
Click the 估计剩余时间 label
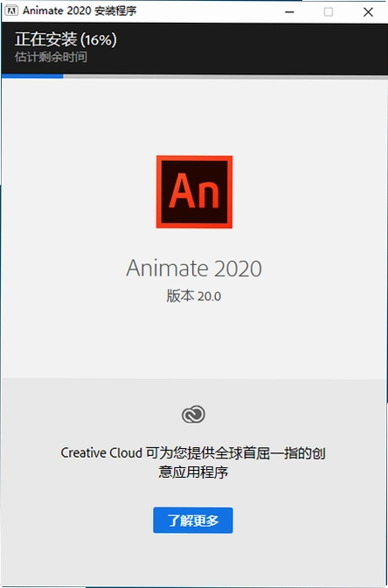[x=51, y=58]
